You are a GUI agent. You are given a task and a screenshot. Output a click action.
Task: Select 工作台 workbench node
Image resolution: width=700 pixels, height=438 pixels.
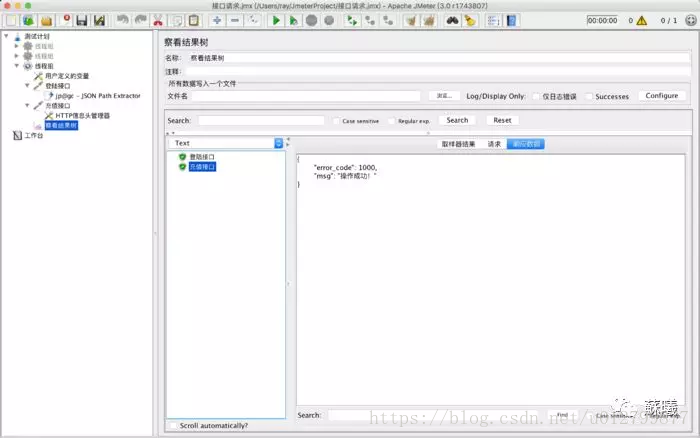[x=33, y=135]
